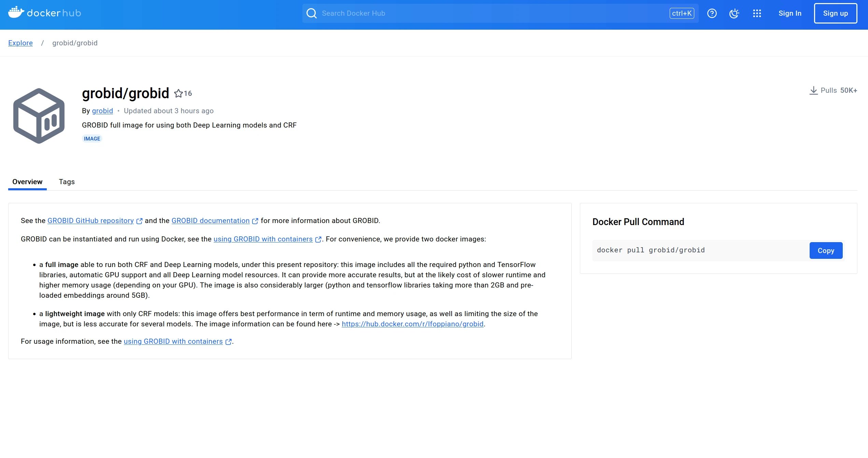
Task: Click the Pulls download icon
Action: 813,90
